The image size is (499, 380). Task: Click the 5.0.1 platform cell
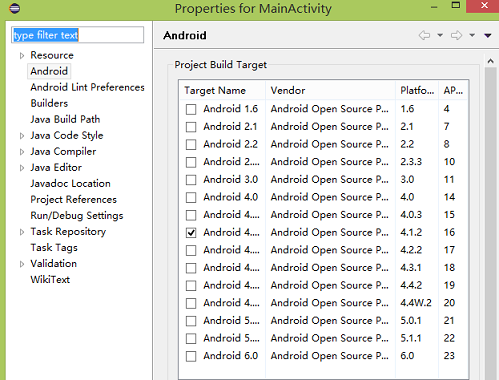(x=411, y=321)
